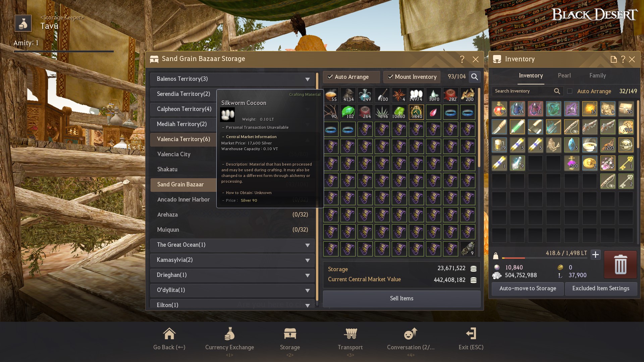Expand O'dyllita(1) list
The width and height of the screenshot is (644, 362).
coord(232,290)
